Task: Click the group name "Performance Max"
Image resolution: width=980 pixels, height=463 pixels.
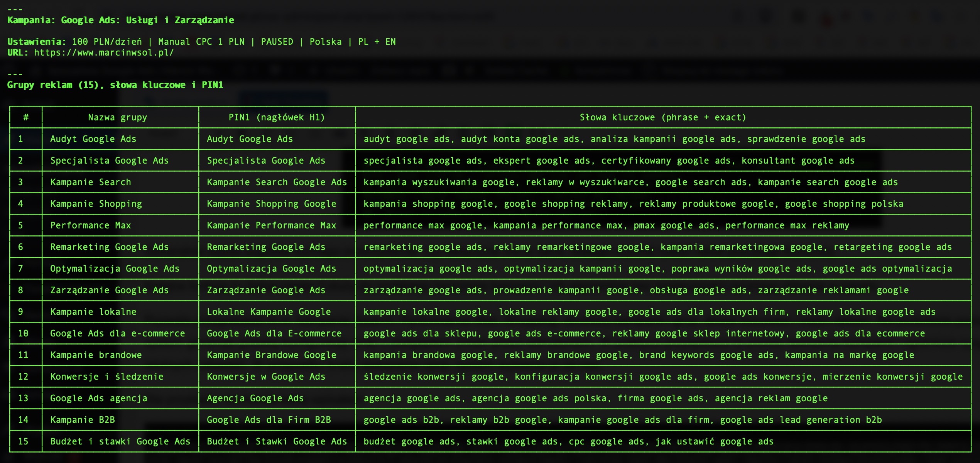Action: click(x=91, y=225)
